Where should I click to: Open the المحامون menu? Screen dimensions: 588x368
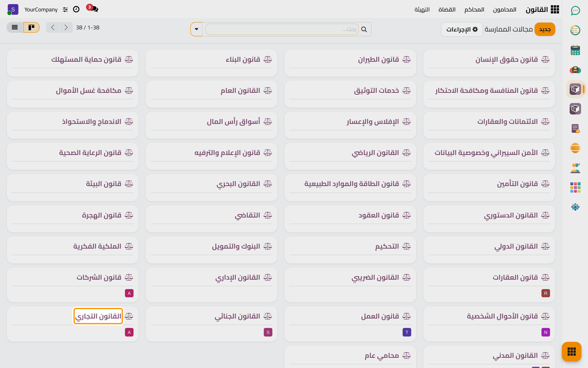pyautogui.click(x=504, y=10)
